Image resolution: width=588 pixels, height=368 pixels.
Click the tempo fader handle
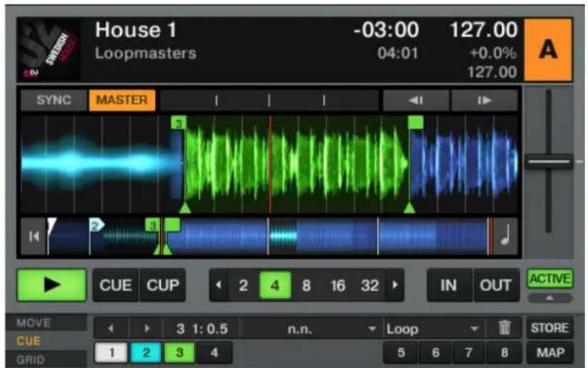tap(549, 161)
